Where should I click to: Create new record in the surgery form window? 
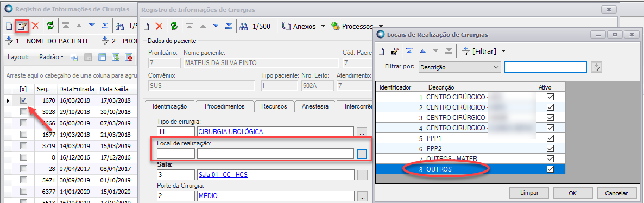146,26
